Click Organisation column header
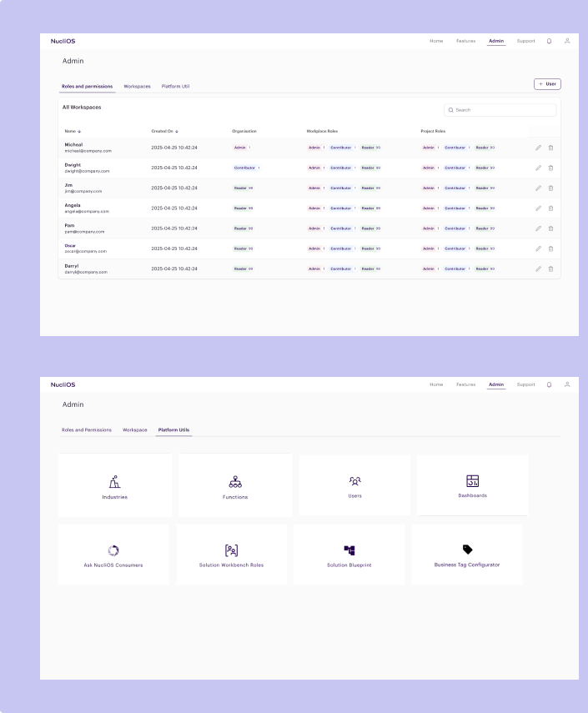 point(244,132)
